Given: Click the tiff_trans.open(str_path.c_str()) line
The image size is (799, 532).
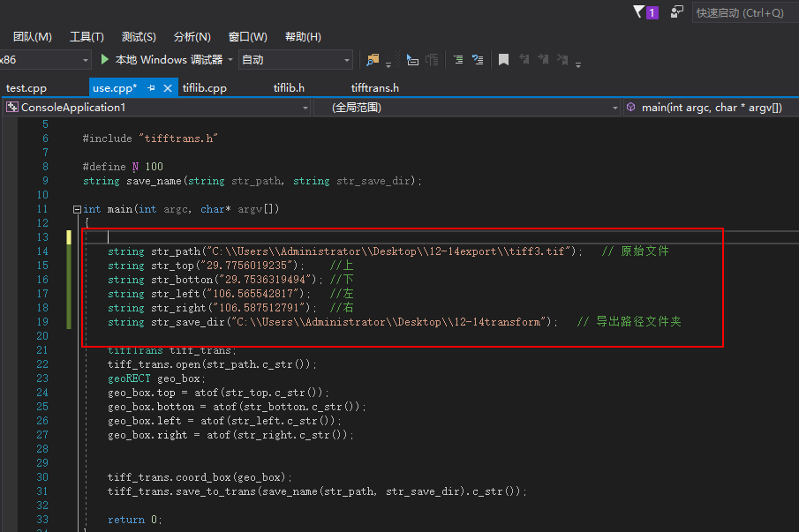Looking at the screenshot, I should tap(212, 364).
